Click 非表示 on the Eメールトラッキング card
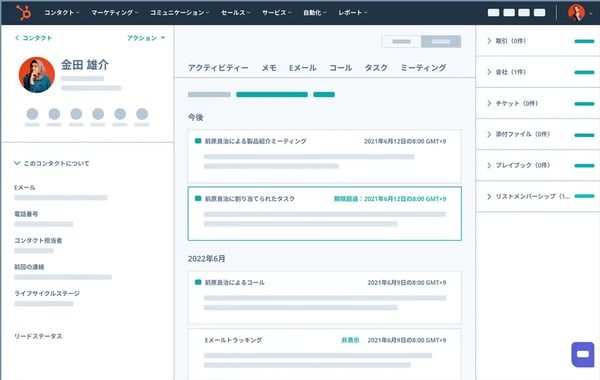Viewport: 600px width, 380px height. (x=350, y=340)
